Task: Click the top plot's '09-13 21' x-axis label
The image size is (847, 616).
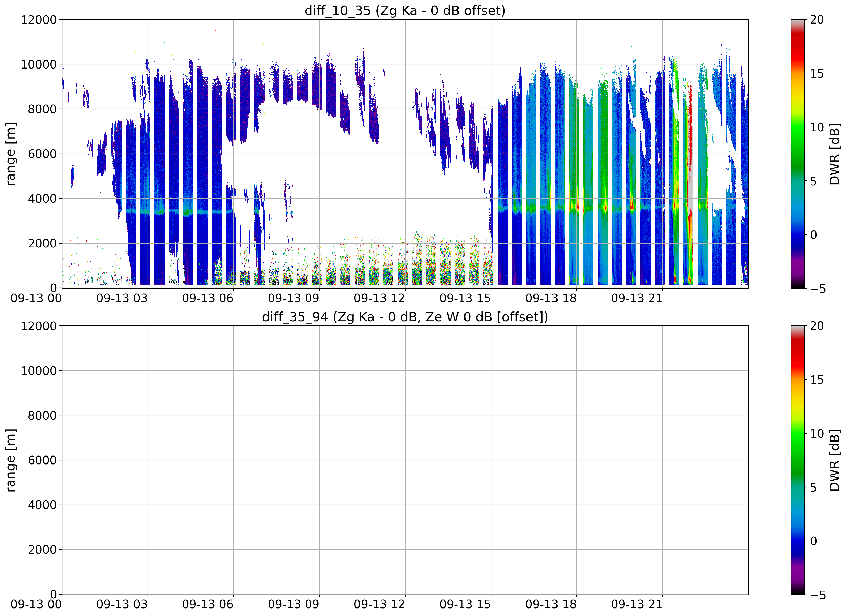Action: tap(637, 298)
